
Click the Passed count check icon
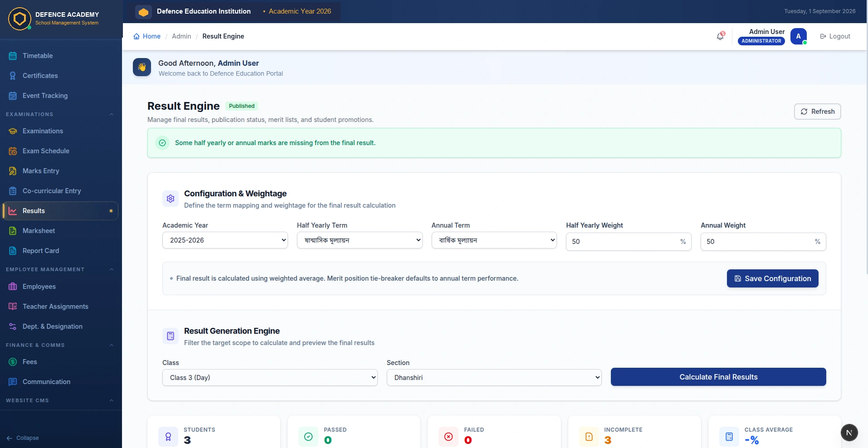(308, 437)
